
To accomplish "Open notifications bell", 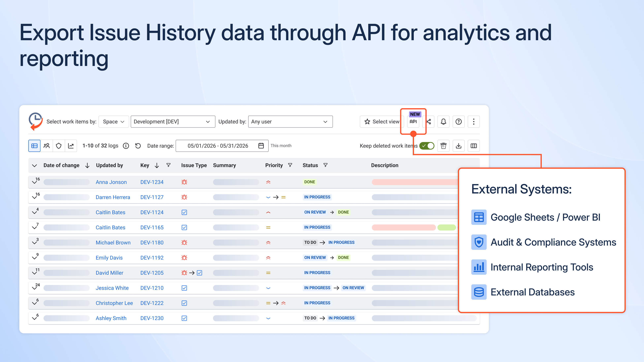I will click(x=444, y=121).
